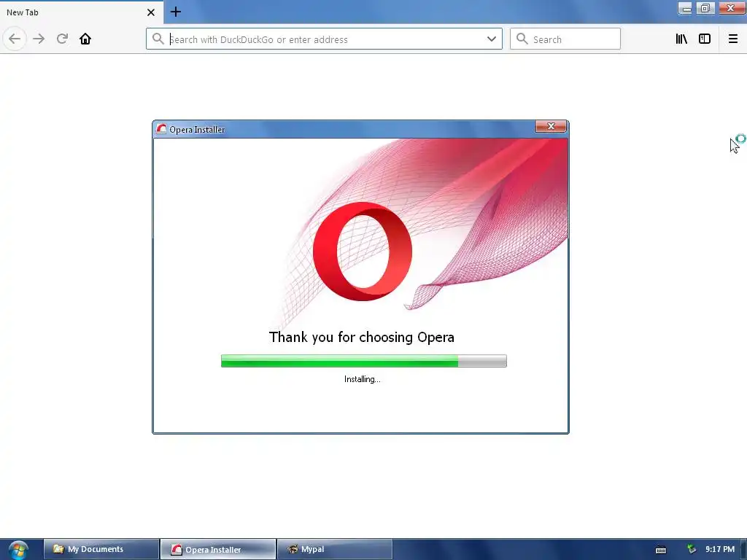The width and height of the screenshot is (747, 560).
Task: Focus the Search box in toolbar
Action: point(565,39)
